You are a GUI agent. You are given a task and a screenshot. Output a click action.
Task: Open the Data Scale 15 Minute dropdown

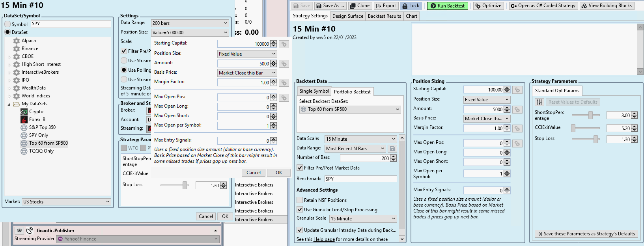point(360,139)
